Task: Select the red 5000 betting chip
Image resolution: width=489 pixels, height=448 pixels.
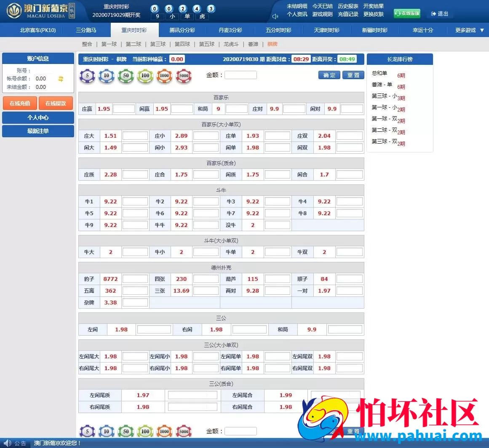Action: (184, 77)
